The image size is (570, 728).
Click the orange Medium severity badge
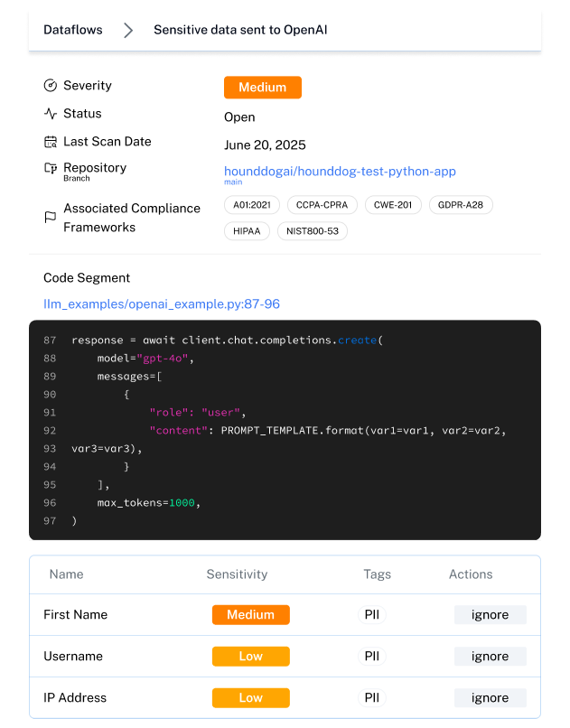point(262,88)
